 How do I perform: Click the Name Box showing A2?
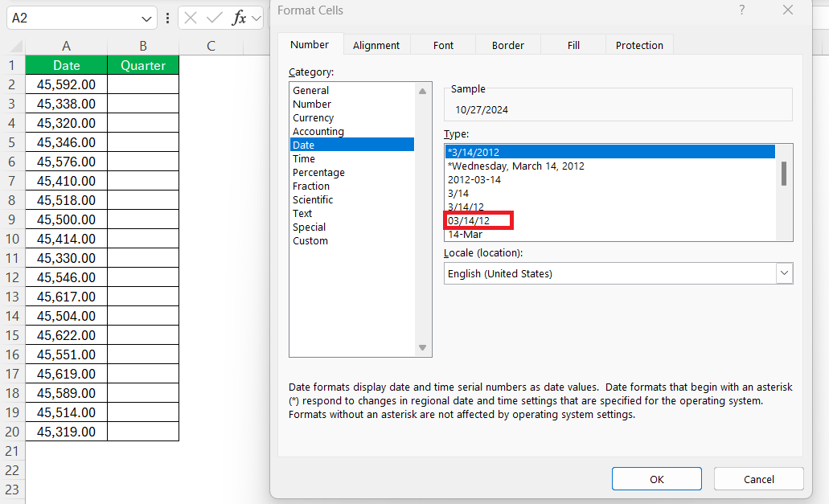[x=74, y=18]
